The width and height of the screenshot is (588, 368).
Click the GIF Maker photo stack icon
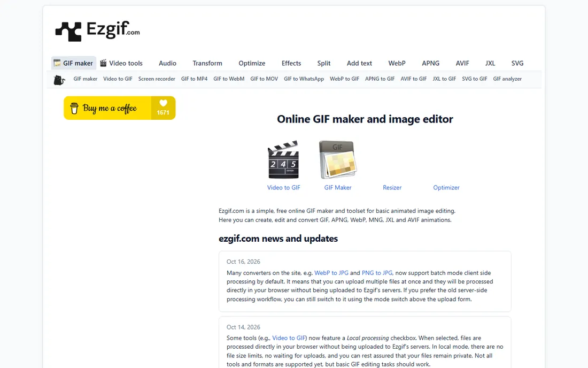337,160
